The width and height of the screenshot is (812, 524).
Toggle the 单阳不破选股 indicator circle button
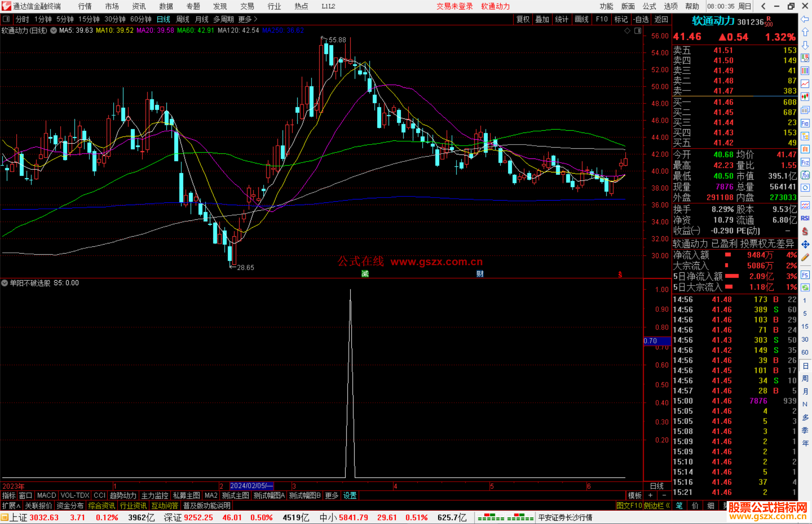tap(5, 283)
